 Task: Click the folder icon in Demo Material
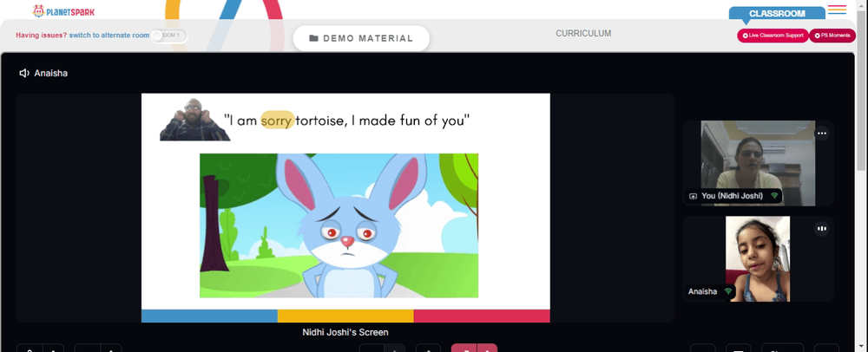314,38
